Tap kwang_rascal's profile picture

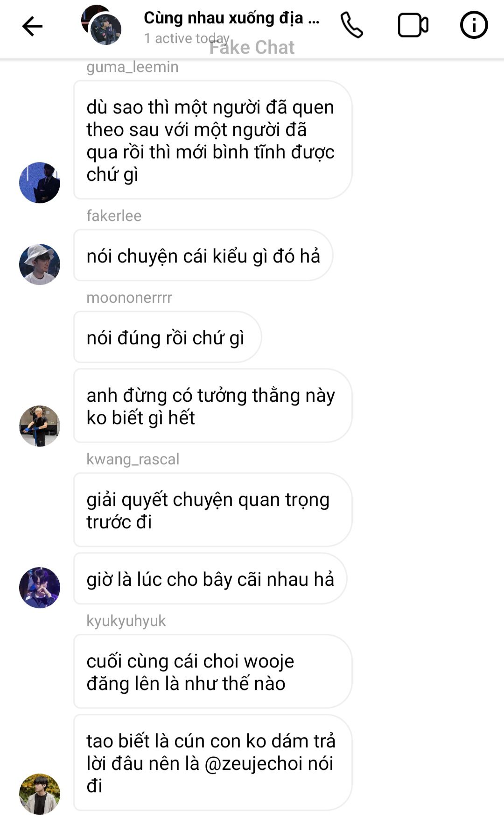click(40, 588)
